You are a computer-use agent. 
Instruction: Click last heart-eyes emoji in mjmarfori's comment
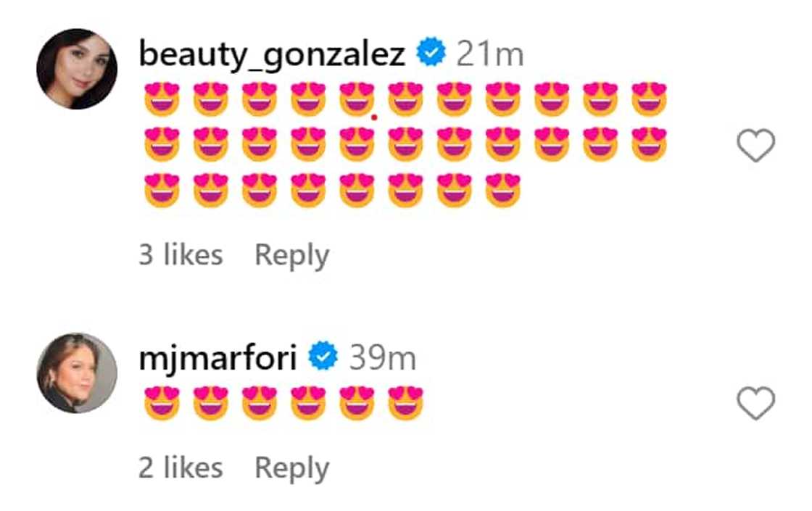tap(406, 403)
